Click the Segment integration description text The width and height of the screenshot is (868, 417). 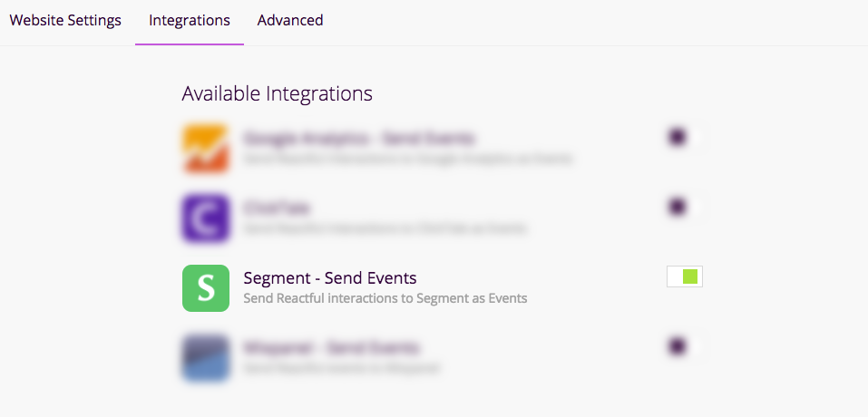pyautogui.click(x=385, y=298)
